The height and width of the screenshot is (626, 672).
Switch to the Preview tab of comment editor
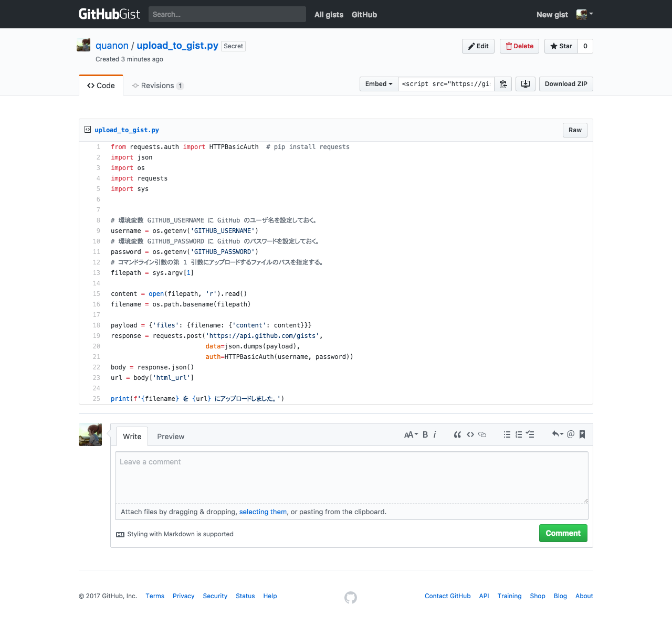170,436
